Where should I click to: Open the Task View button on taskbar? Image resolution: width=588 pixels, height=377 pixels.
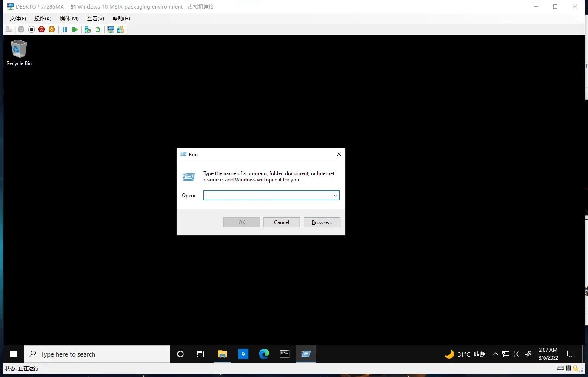click(201, 354)
